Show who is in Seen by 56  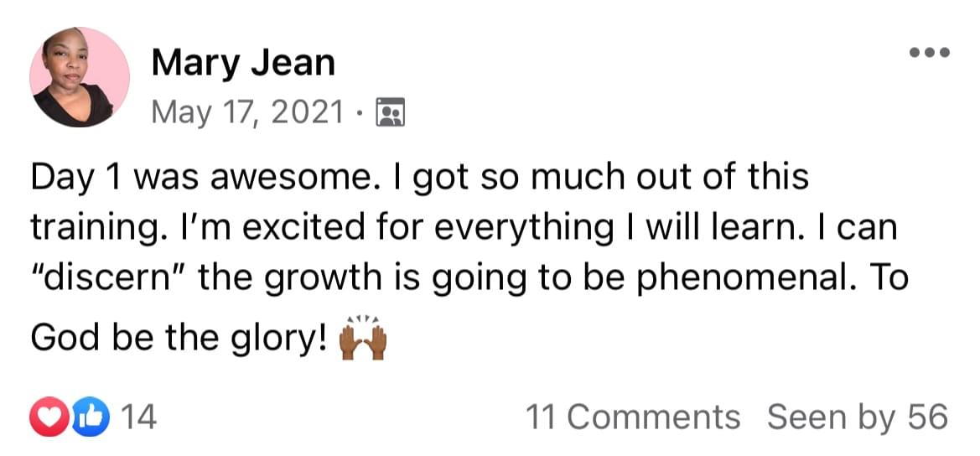(858, 417)
